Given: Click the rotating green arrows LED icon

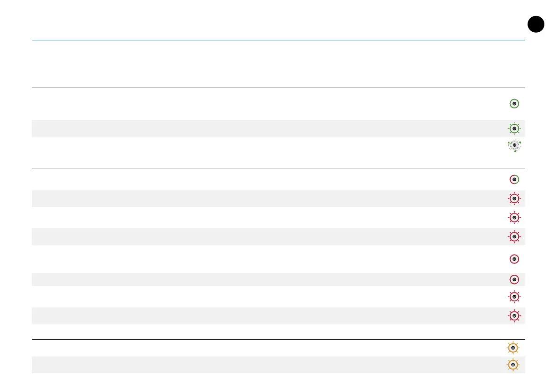Looking at the screenshot, I should click(x=514, y=146).
